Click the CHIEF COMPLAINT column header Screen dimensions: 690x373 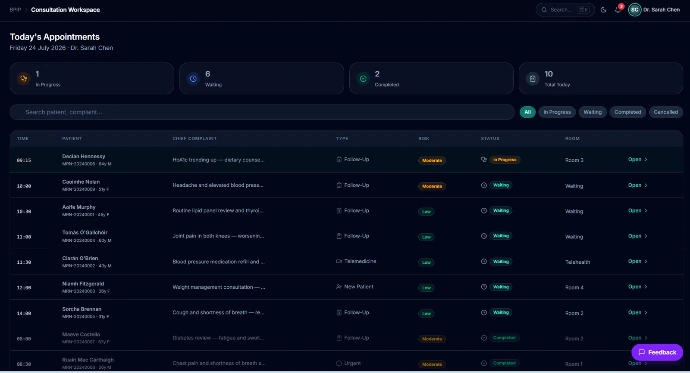(195, 139)
